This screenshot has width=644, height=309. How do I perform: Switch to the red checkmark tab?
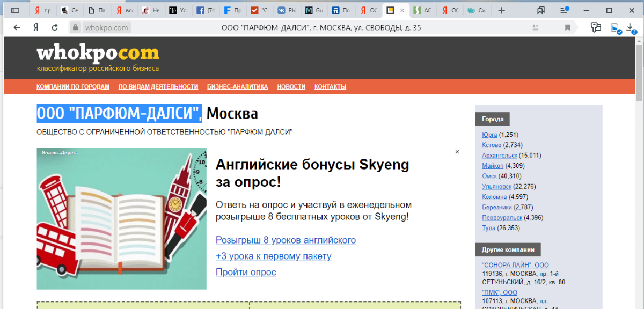click(259, 10)
